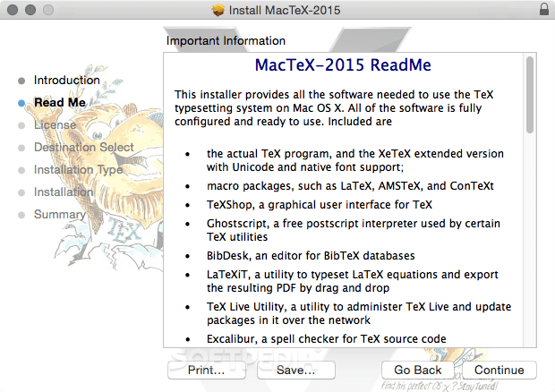Viewport: 555px width, 392px height.
Task: Click the text 'BibDesk, an editor for BibTeX databases'
Action: click(311, 255)
